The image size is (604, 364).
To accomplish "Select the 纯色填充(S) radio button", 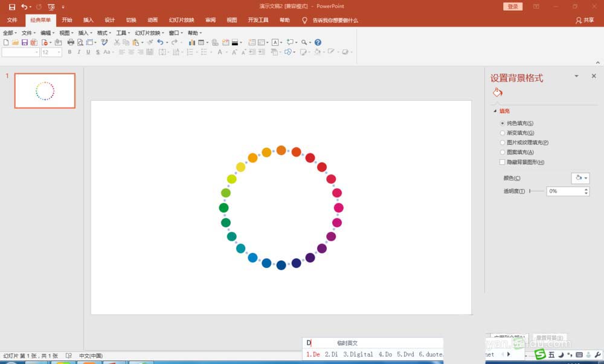I will coord(503,123).
